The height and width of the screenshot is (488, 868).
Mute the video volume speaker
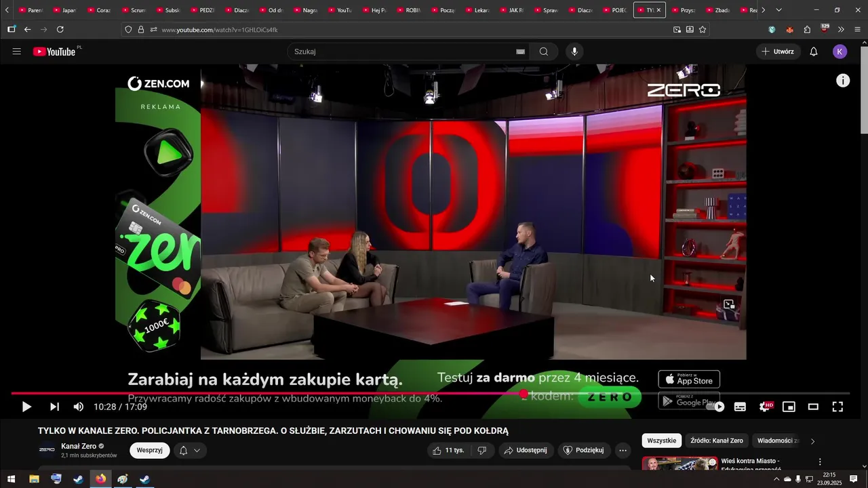click(79, 407)
